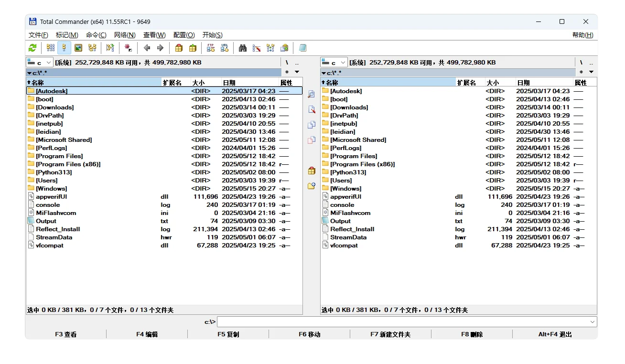The image size is (625, 364).
Task: Open the left panel drive dropdown
Action: pos(40,63)
